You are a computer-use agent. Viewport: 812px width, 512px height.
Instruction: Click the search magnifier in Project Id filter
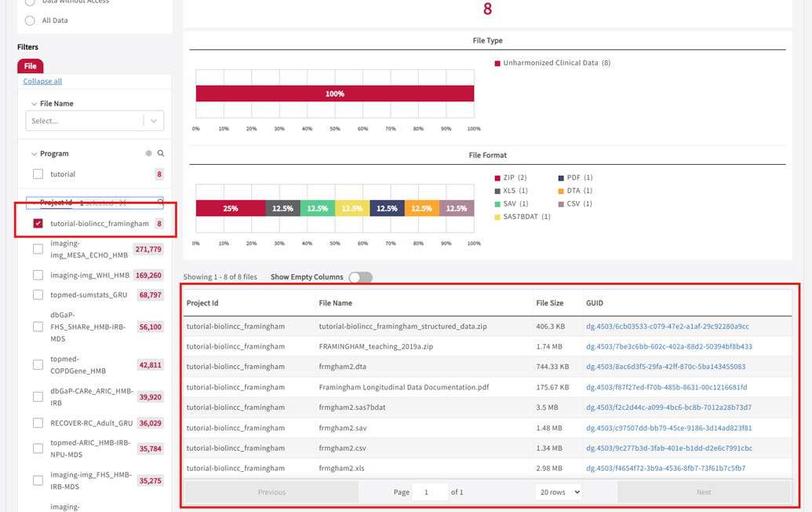(160, 203)
